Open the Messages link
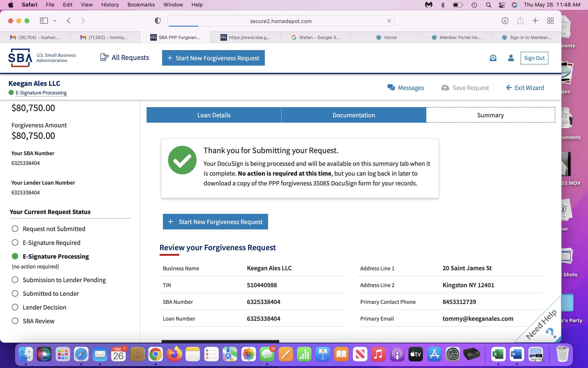 pos(405,88)
